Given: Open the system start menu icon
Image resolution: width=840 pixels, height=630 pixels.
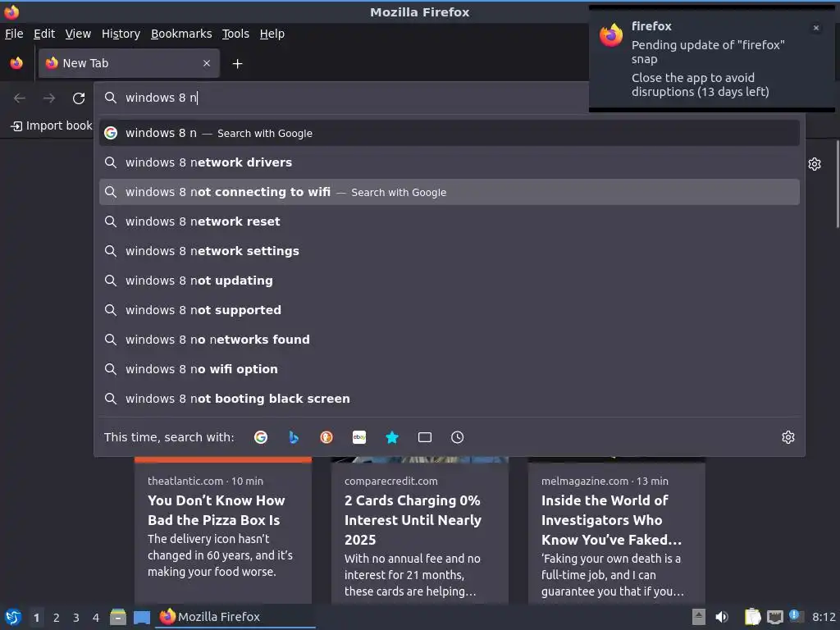Looking at the screenshot, I should [13, 617].
